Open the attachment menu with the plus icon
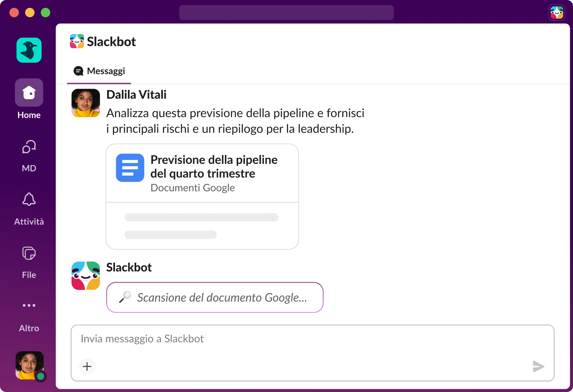 [87, 366]
